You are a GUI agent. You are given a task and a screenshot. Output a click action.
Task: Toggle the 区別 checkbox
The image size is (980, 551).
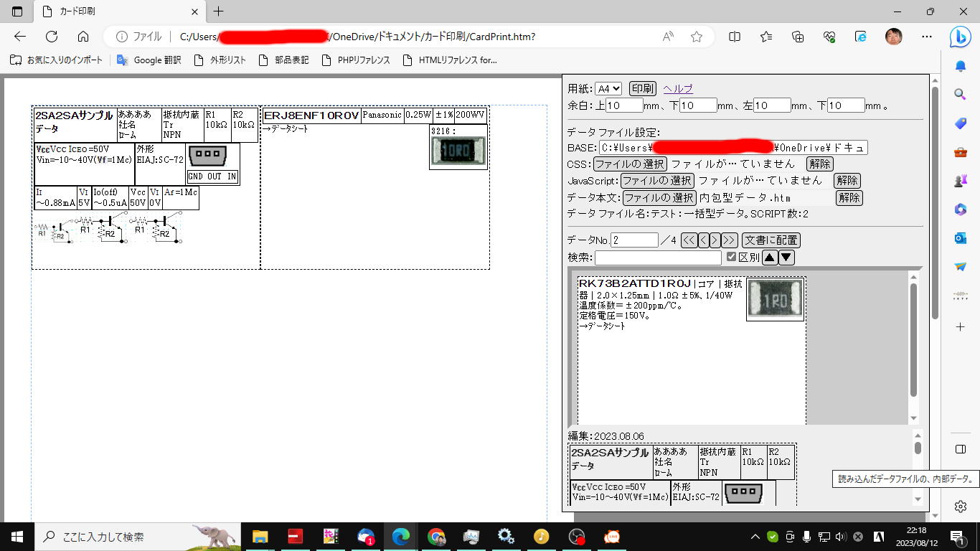click(x=731, y=257)
